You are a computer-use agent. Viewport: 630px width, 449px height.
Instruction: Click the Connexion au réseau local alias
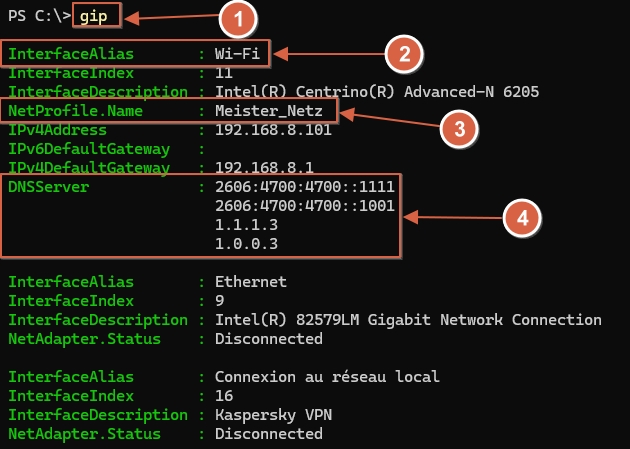coord(327,377)
